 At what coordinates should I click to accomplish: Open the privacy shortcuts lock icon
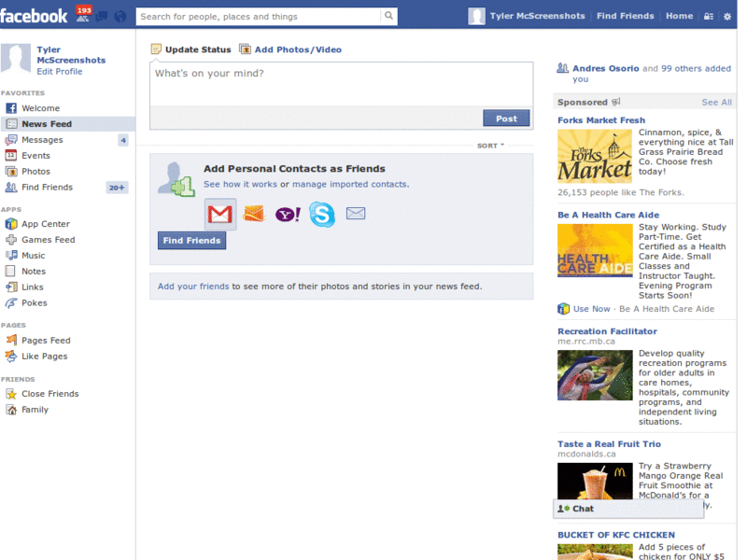[x=709, y=16]
